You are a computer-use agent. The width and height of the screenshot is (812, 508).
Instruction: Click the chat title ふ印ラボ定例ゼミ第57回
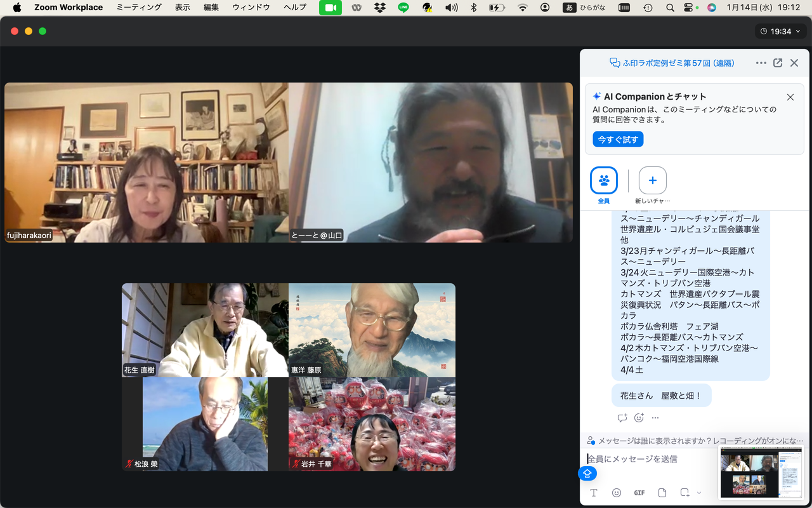coord(672,63)
